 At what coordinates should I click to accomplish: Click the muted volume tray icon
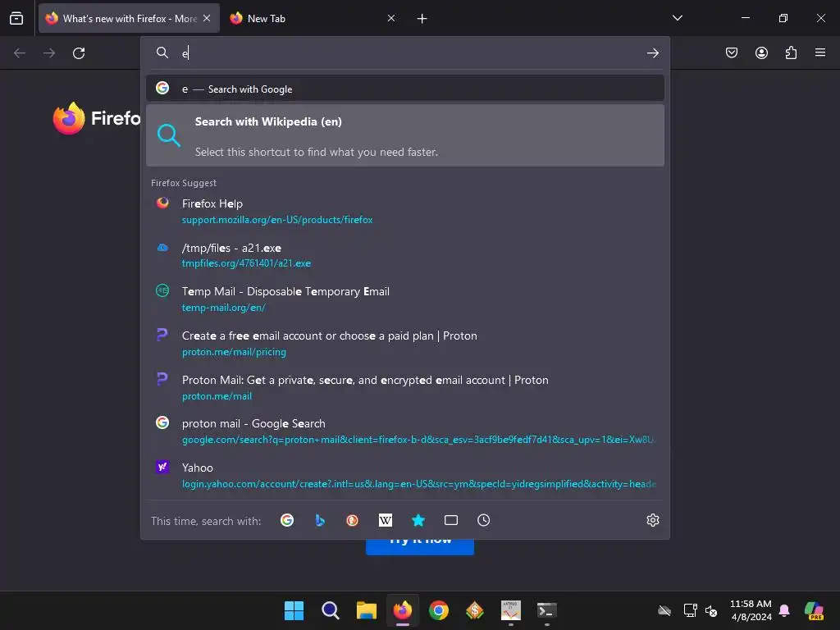[711, 610]
